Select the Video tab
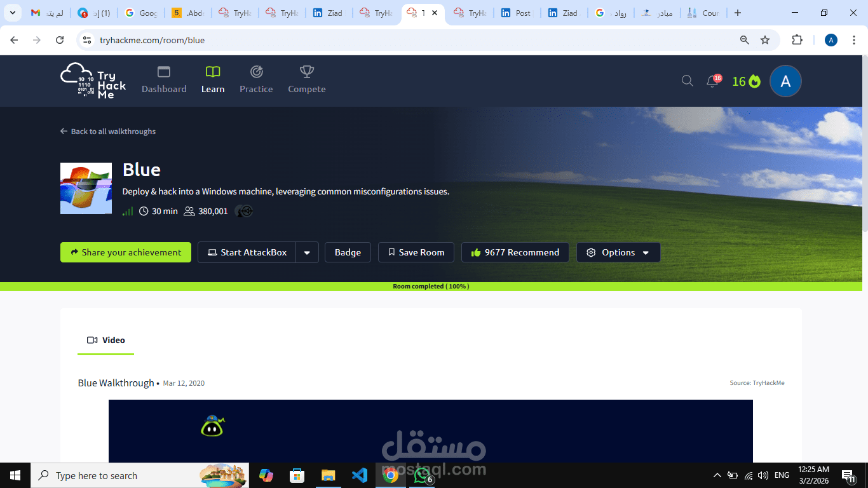The height and width of the screenshot is (488, 868). point(106,340)
